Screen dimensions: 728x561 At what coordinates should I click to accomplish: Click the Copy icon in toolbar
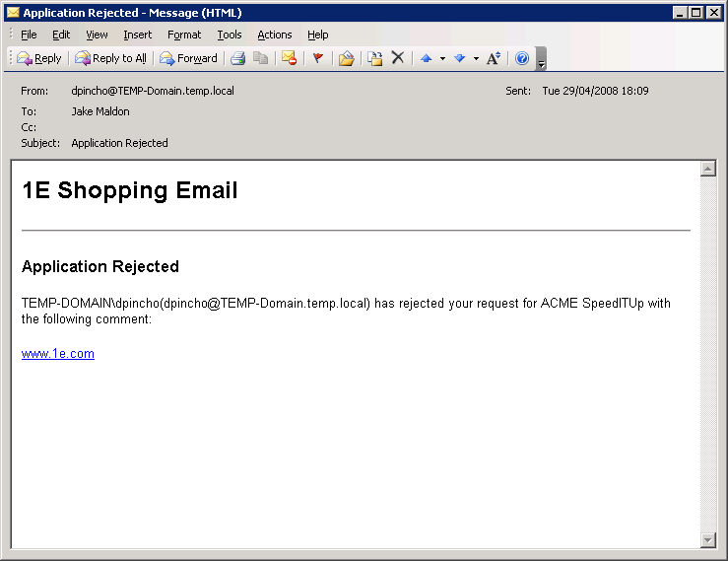[x=260, y=58]
